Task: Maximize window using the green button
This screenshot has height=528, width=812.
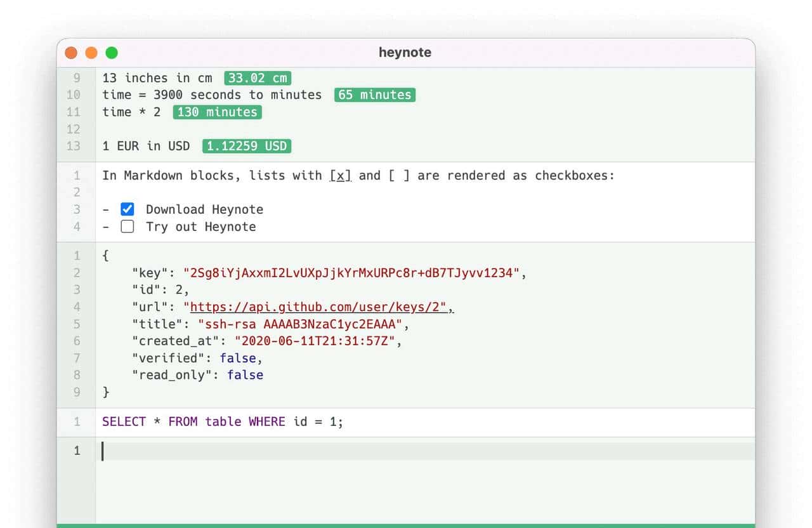Action: point(112,53)
